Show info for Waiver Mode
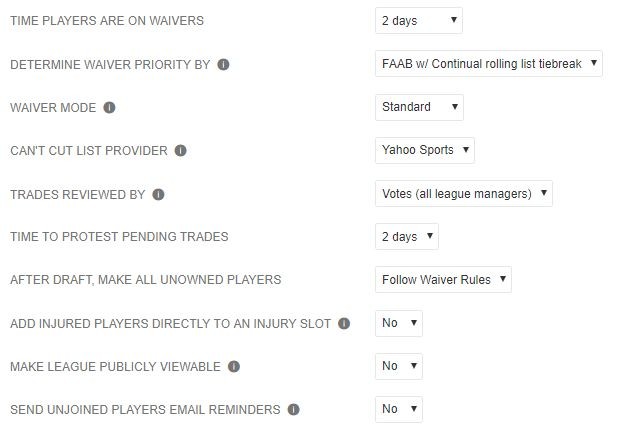The height and width of the screenshot is (436, 622). tap(110, 108)
